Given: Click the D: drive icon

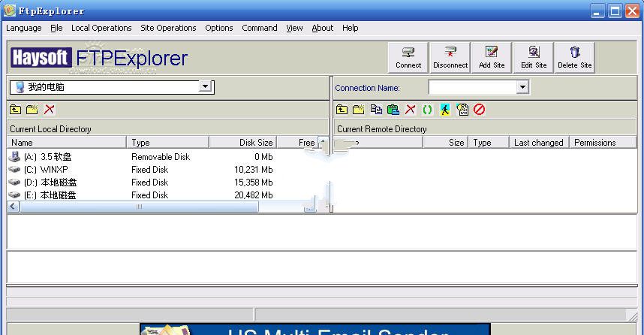Looking at the screenshot, I should [14, 182].
